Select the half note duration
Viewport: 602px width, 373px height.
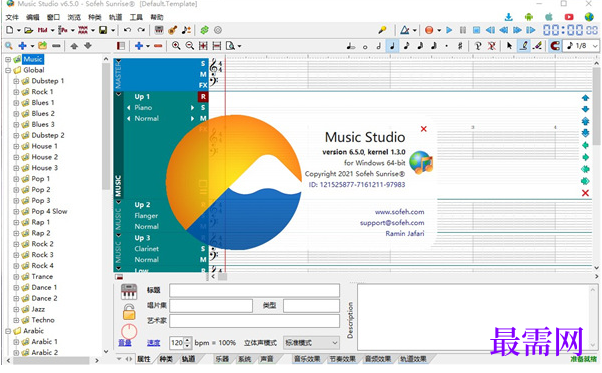(x=379, y=46)
